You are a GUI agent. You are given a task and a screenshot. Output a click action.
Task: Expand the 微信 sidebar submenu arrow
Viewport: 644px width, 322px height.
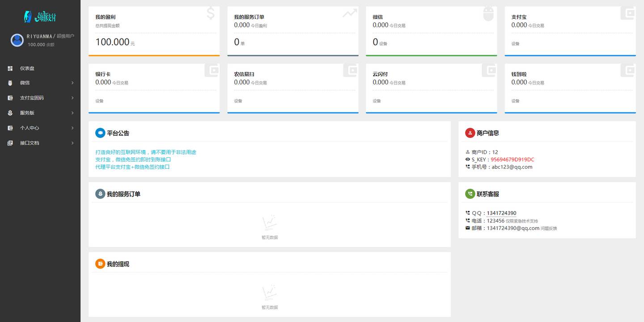point(72,83)
